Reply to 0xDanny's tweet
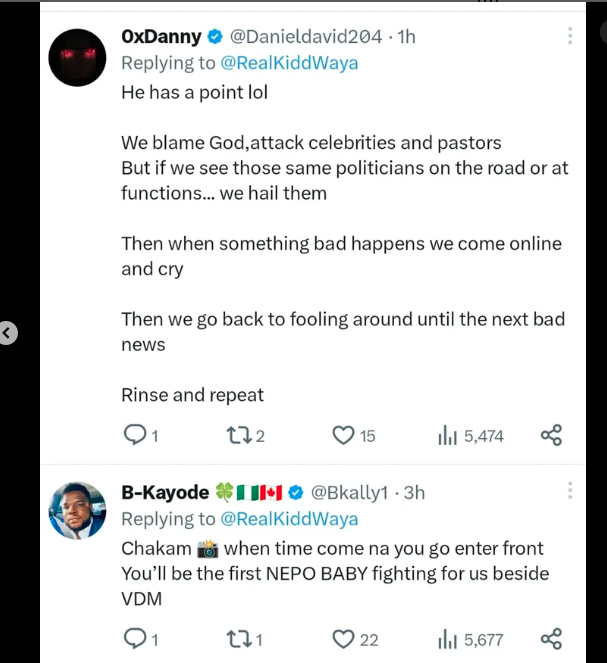This screenshot has width=607, height=663. (133, 435)
